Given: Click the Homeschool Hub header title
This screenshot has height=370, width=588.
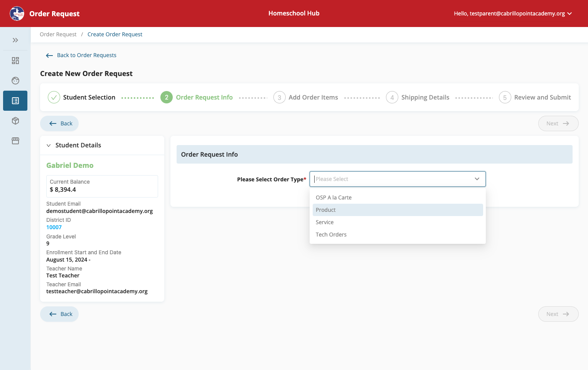Looking at the screenshot, I should 294,13.
